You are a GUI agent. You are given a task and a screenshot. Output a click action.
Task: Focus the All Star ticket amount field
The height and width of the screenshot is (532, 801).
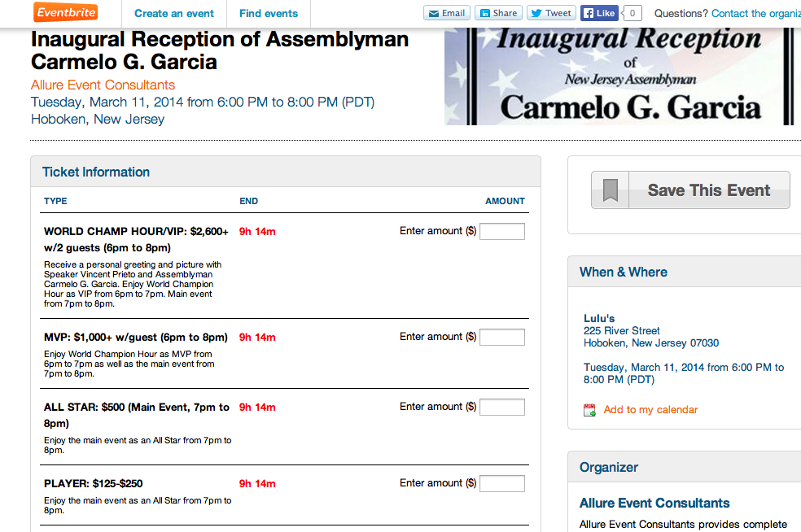coord(502,407)
